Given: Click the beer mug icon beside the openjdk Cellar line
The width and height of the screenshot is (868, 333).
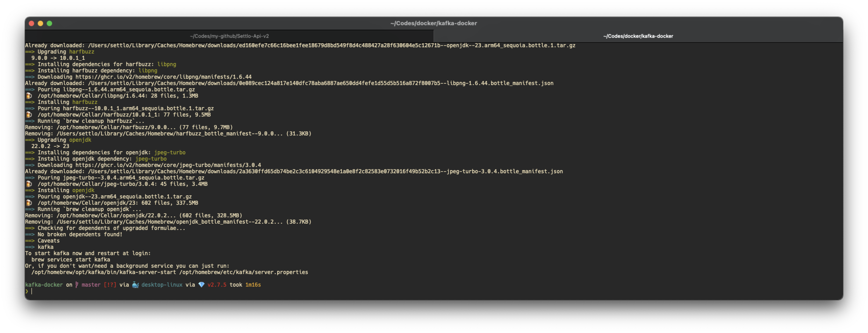Looking at the screenshot, I should (x=29, y=203).
